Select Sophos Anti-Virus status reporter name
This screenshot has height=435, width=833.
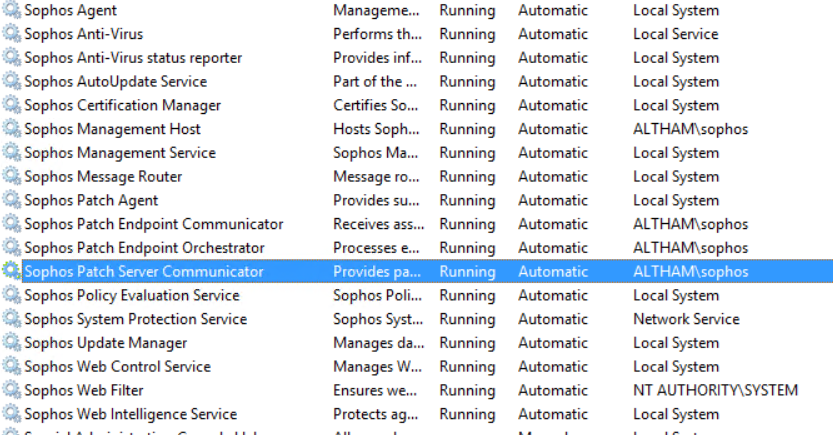133,58
